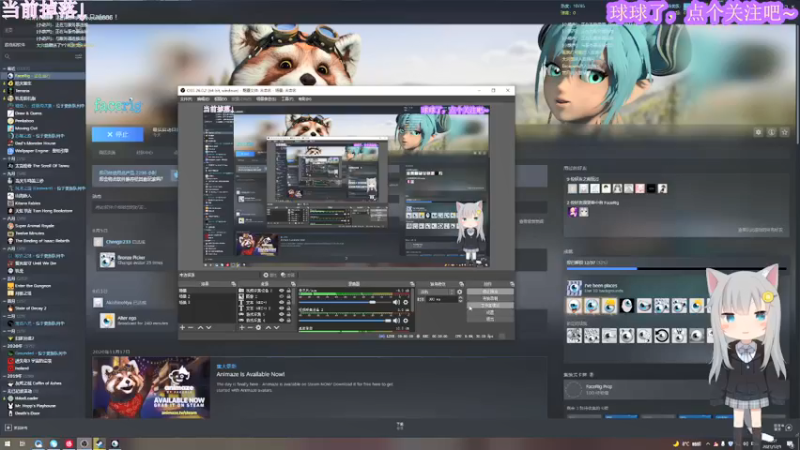Stop FaceRig with the blue 停止 button
The height and width of the screenshot is (450, 800).
pyautogui.click(x=118, y=134)
